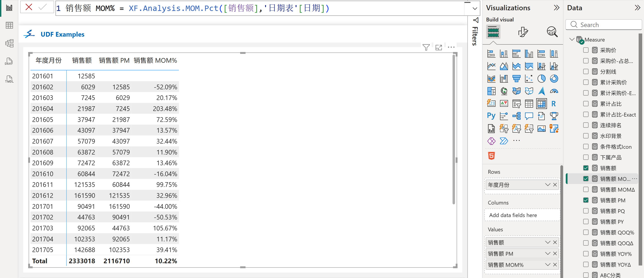Switch to Model view icon
This screenshot has width=644, height=278.
[9, 43]
